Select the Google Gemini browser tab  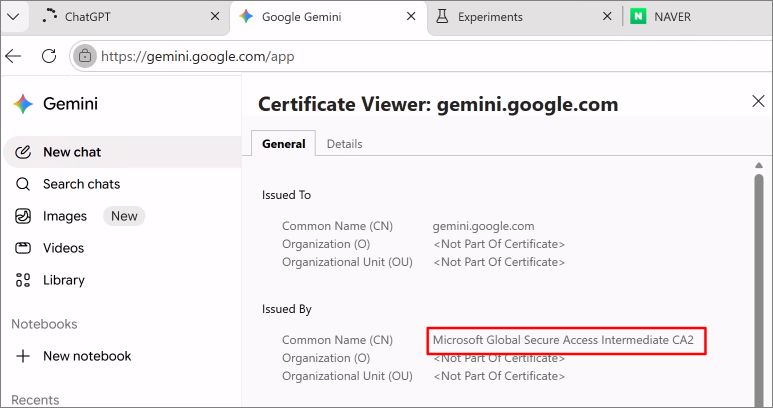(x=328, y=17)
